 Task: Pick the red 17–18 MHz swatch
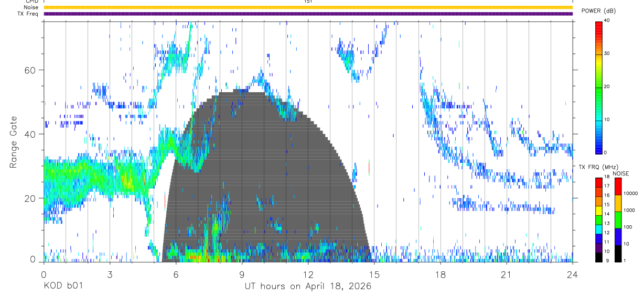[598, 182]
